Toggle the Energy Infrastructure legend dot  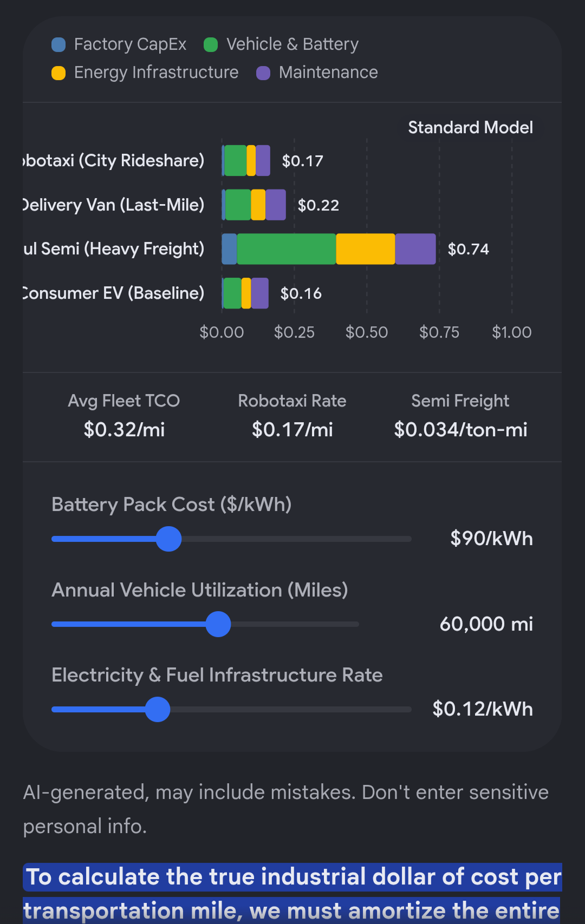(x=58, y=73)
